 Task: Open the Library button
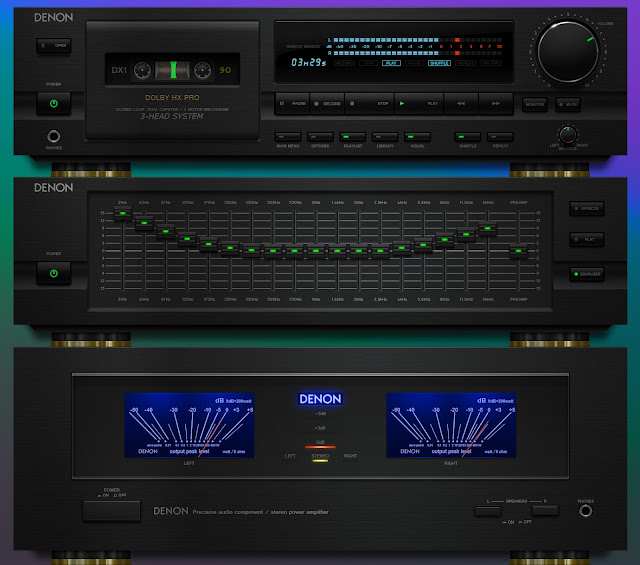pyautogui.click(x=385, y=137)
